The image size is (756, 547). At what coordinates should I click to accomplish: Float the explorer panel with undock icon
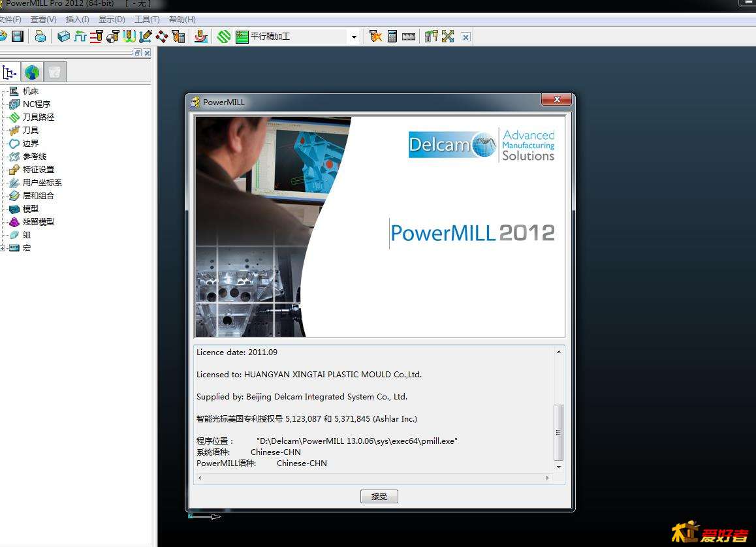pos(138,52)
